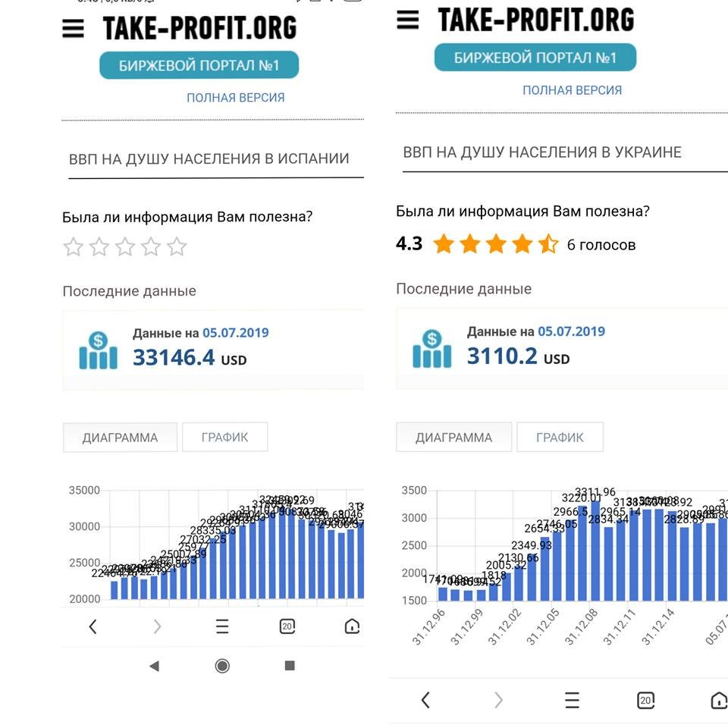This screenshot has height=728, width=728.
Task: Rate Spain page with the first star
Action: coord(73,246)
